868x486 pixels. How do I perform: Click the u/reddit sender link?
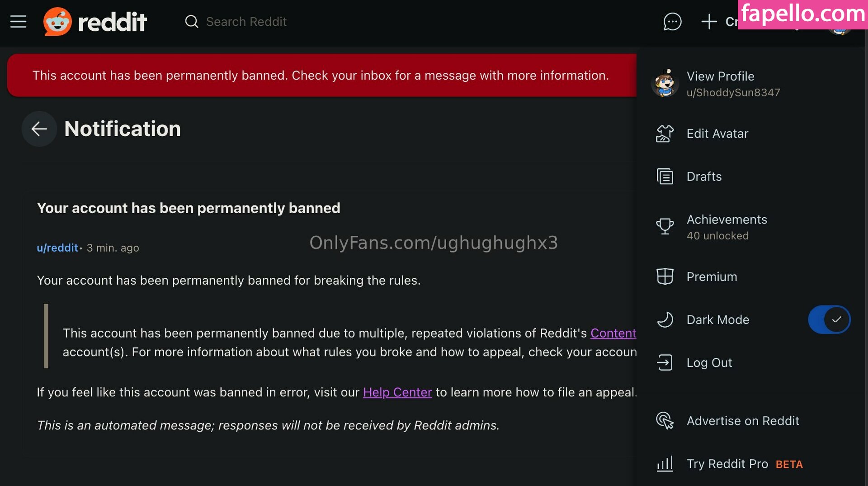coord(57,248)
